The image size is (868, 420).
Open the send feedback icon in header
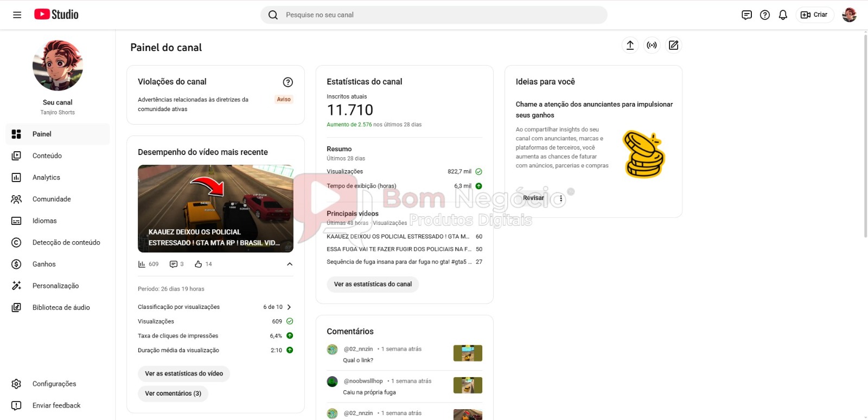pos(746,15)
